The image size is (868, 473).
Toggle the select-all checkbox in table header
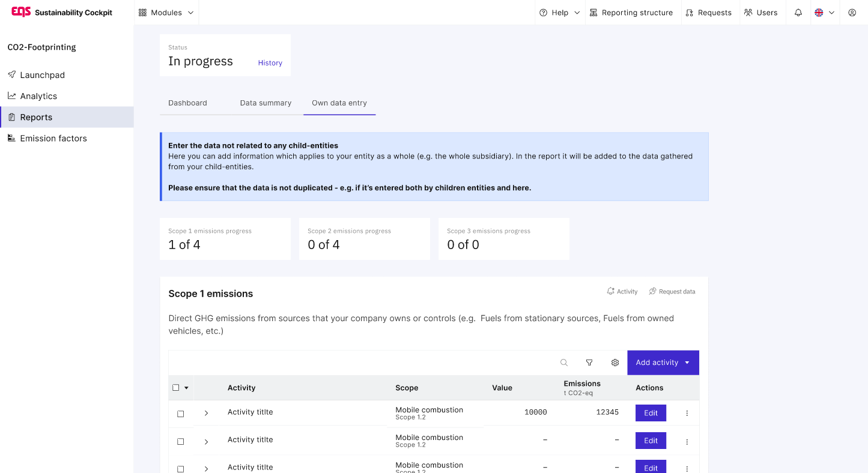pos(176,388)
